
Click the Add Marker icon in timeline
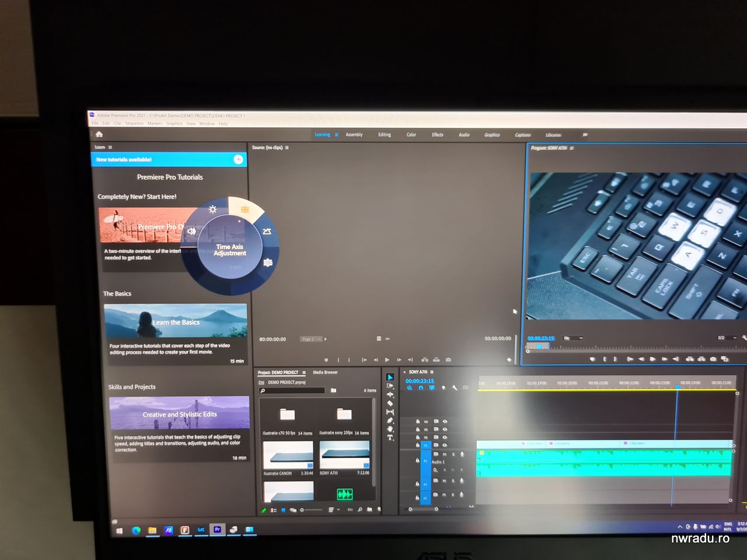coord(444,387)
